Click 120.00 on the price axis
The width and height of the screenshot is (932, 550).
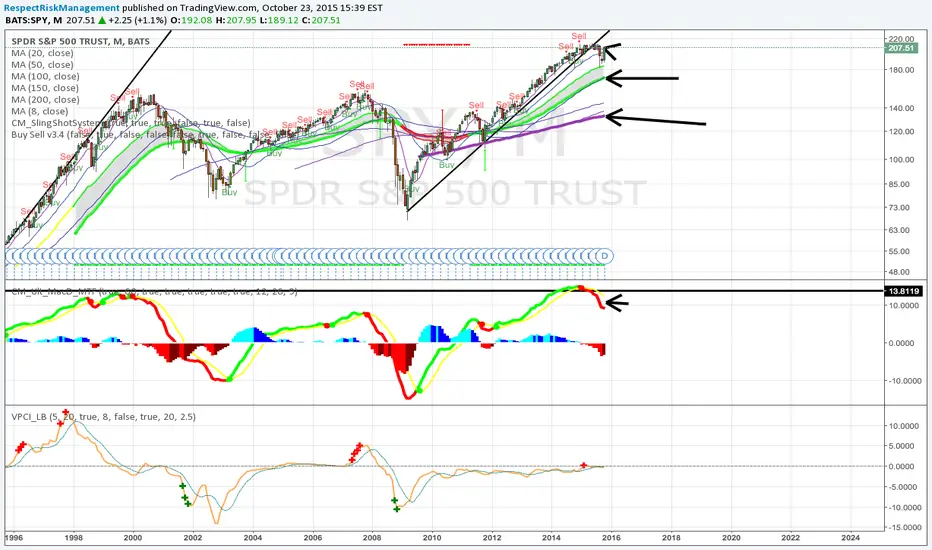click(x=902, y=131)
